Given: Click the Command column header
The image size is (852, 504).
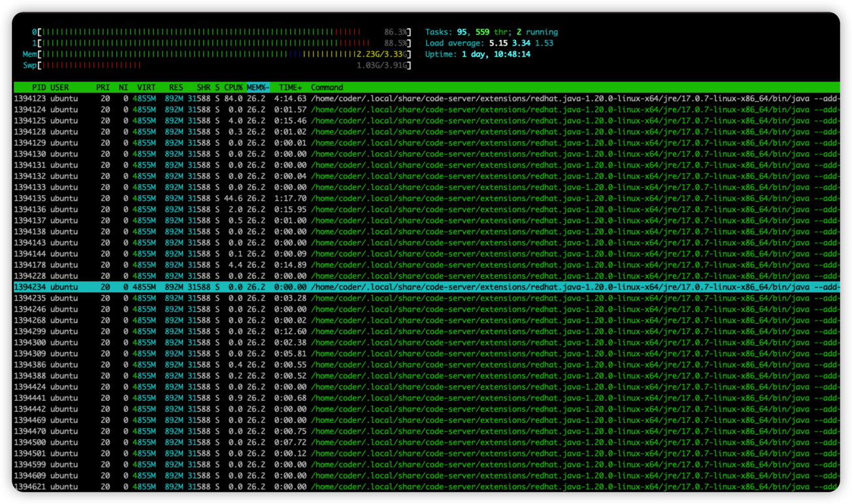Looking at the screenshot, I should pos(327,87).
